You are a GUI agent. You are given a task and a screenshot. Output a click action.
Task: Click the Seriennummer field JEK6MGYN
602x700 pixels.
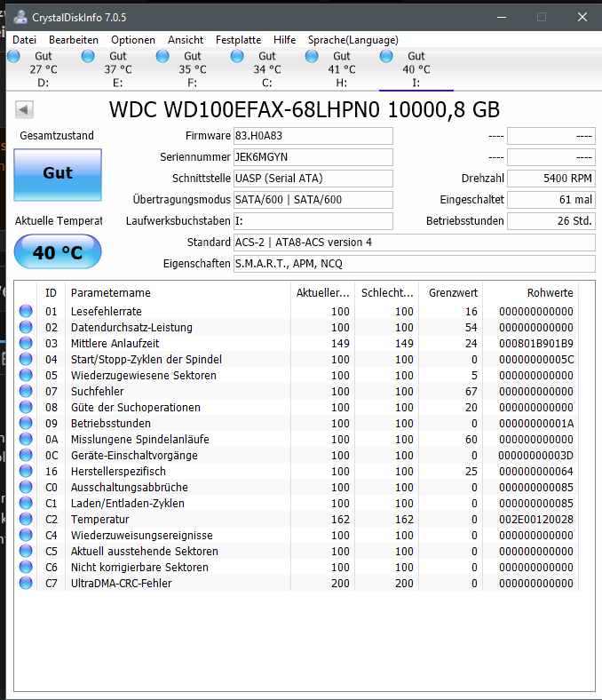[313, 157]
